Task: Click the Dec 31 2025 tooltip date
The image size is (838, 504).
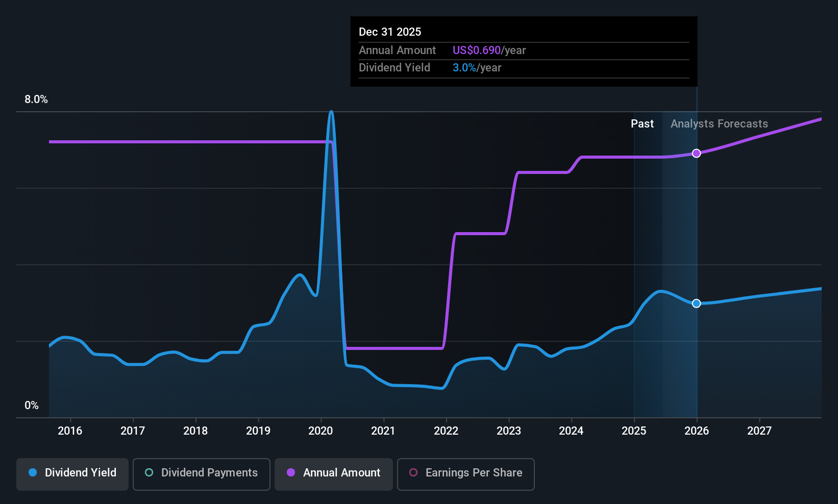Action: [390, 32]
